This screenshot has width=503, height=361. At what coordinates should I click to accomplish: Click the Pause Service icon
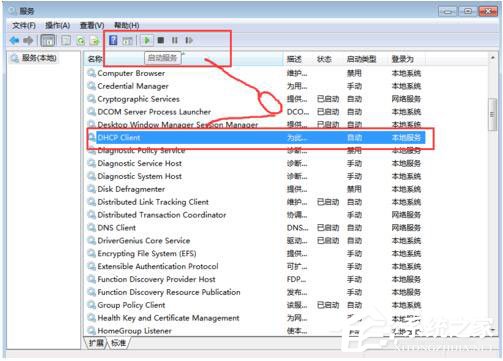(x=175, y=40)
